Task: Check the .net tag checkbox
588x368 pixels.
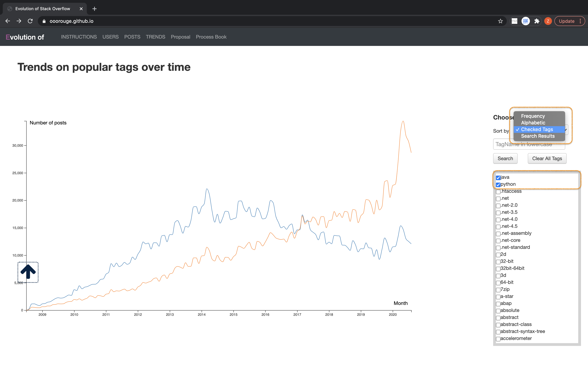Action: coord(498,199)
